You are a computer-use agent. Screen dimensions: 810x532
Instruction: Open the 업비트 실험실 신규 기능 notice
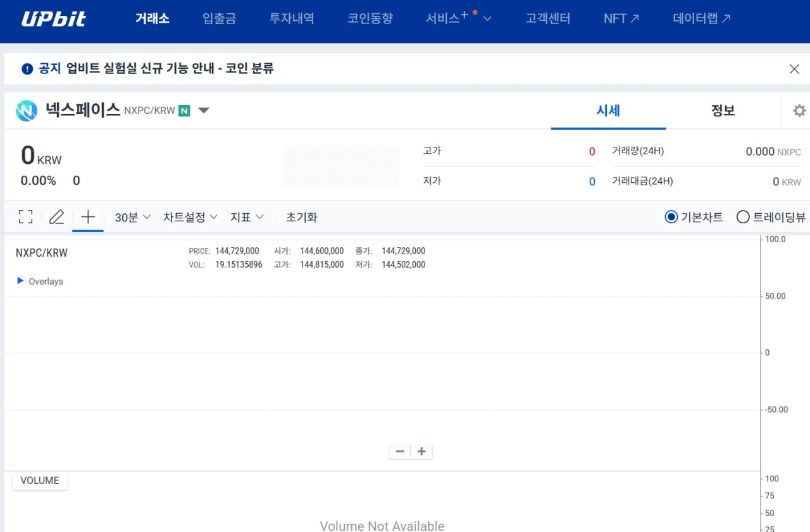[x=170, y=69]
